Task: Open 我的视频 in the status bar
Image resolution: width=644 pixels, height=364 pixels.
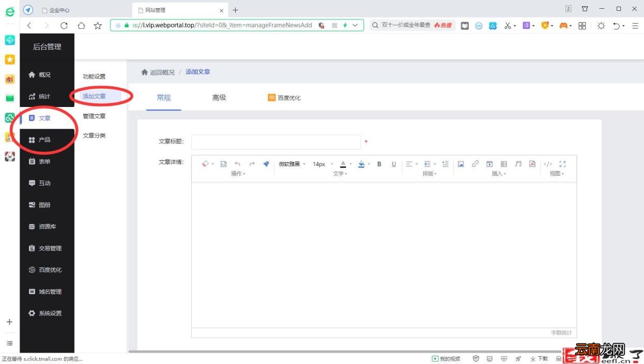Action: [x=446, y=359]
